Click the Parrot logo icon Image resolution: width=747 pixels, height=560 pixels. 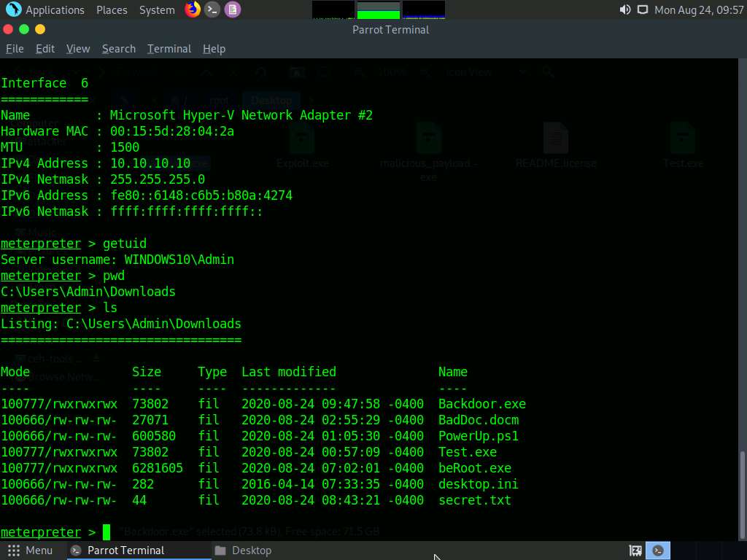click(13, 9)
